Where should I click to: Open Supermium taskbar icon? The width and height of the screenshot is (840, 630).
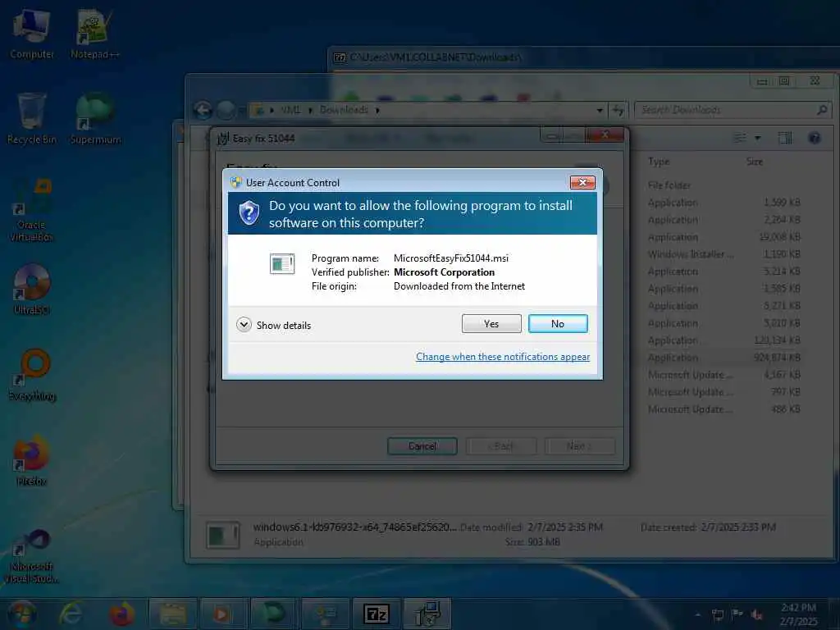coord(274,614)
